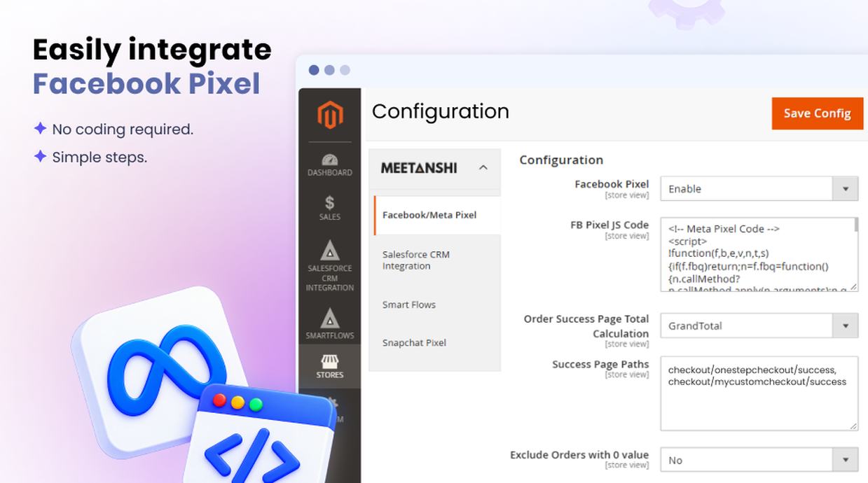Viewport: 868px width, 483px height.
Task: Click the 'Simple steps.' text
Action: click(99, 157)
